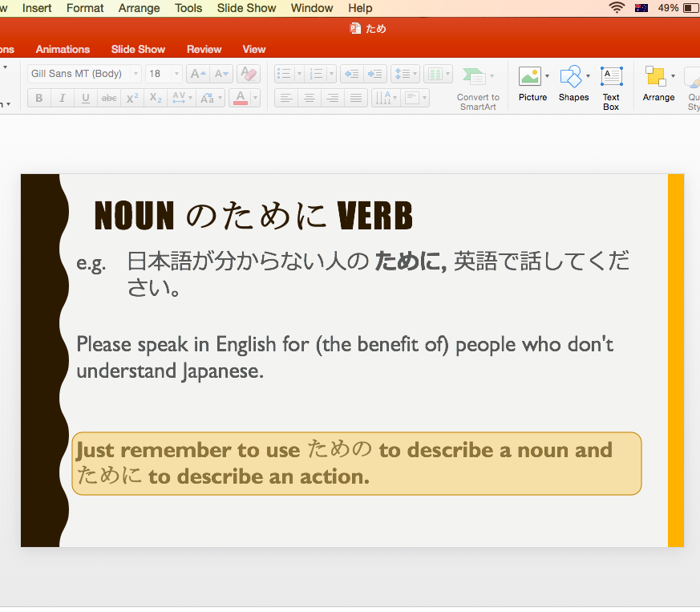This screenshot has width=700, height=612.
Task: Switch to the View ribbon tab
Action: (x=254, y=49)
